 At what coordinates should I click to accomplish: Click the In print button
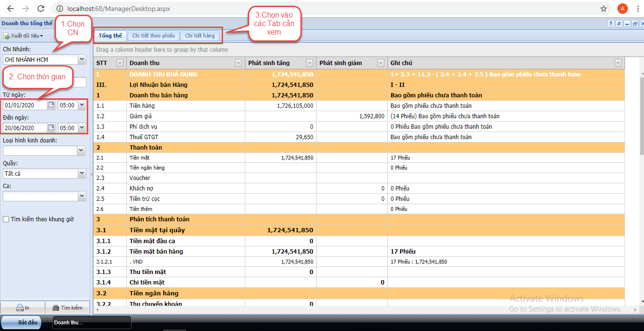[x=23, y=308]
